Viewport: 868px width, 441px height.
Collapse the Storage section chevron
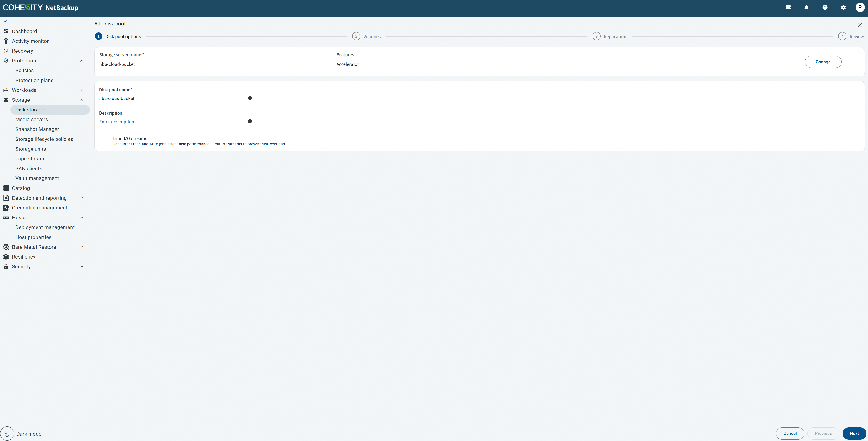point(82,100)
